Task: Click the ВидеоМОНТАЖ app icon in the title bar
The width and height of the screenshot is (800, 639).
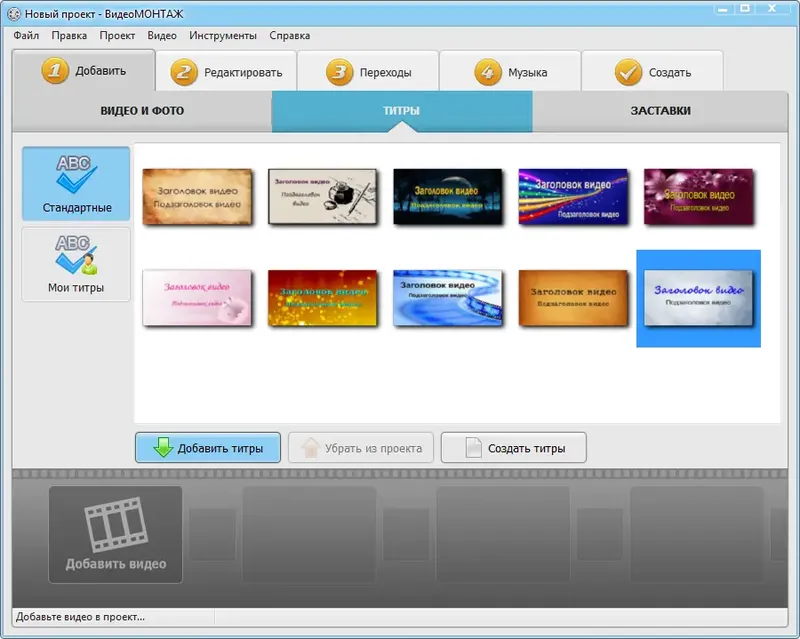Action: point(14,14)
